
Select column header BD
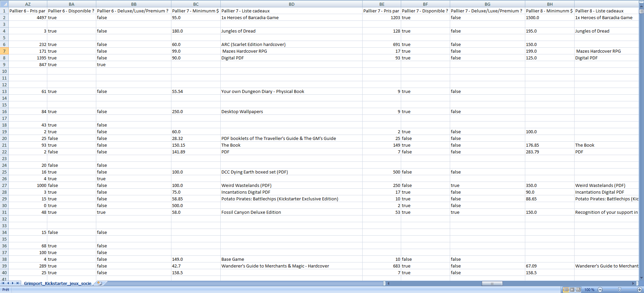(291, 4)
